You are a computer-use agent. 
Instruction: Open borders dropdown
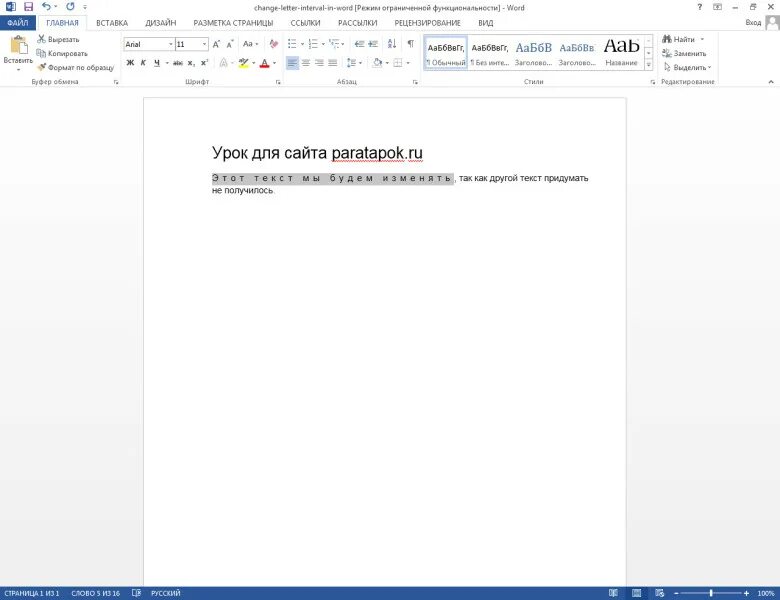click(x=408, y=63)
